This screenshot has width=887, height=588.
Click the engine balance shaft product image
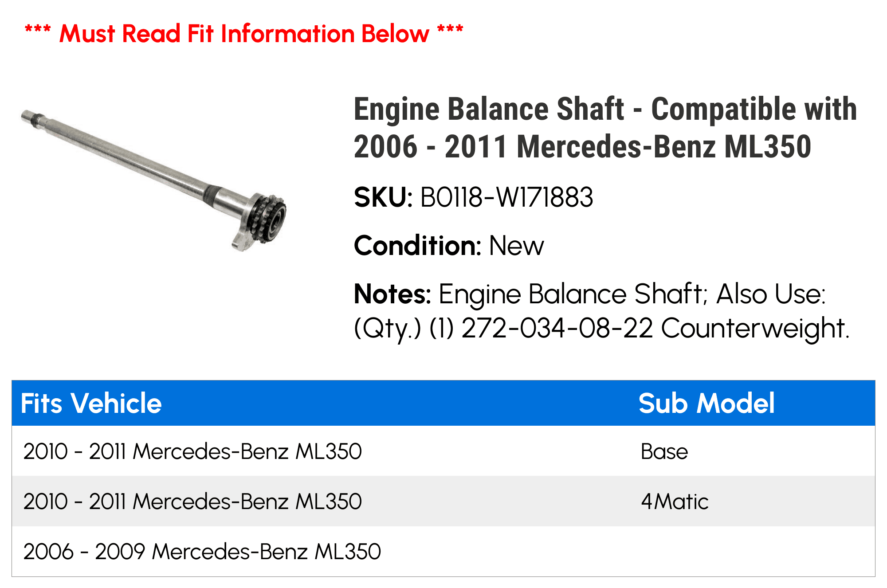tap(153, 180)
